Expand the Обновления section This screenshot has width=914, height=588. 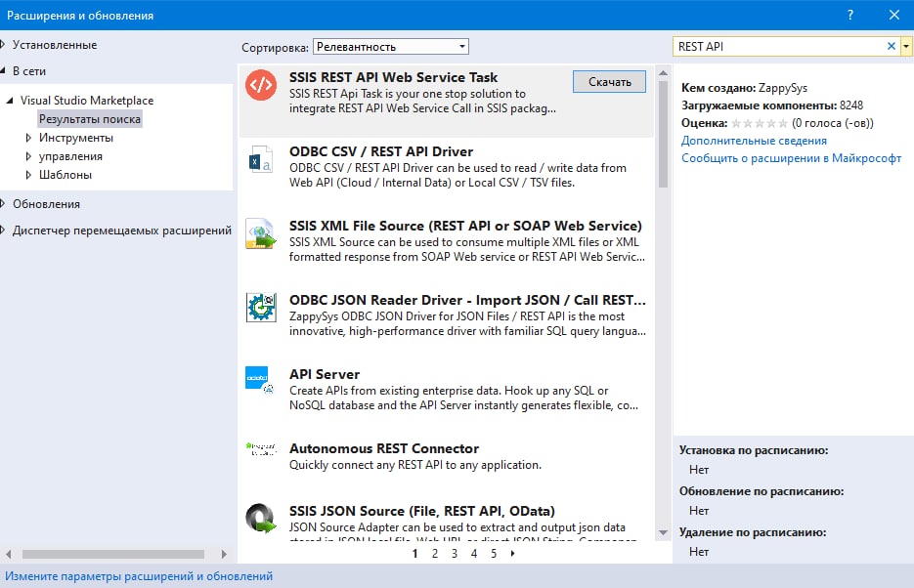click(x=3, y=204)
